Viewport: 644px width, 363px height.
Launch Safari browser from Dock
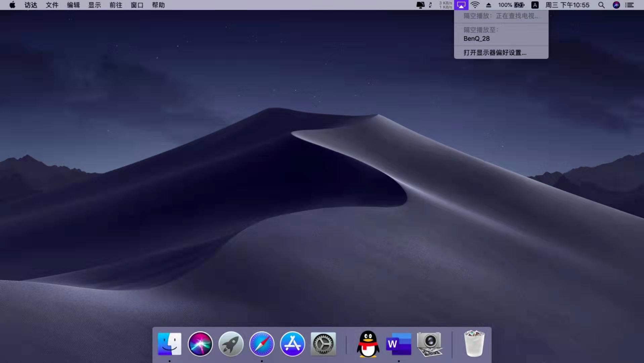coord(262,344)
